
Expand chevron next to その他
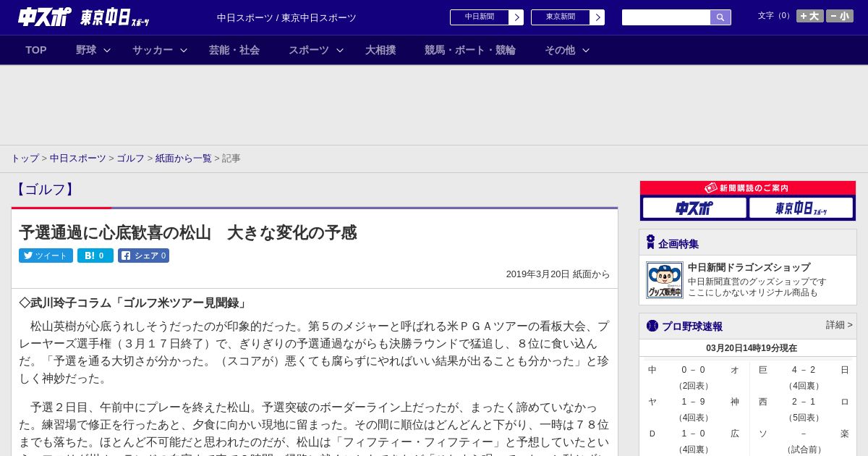(x=586, y=51)
